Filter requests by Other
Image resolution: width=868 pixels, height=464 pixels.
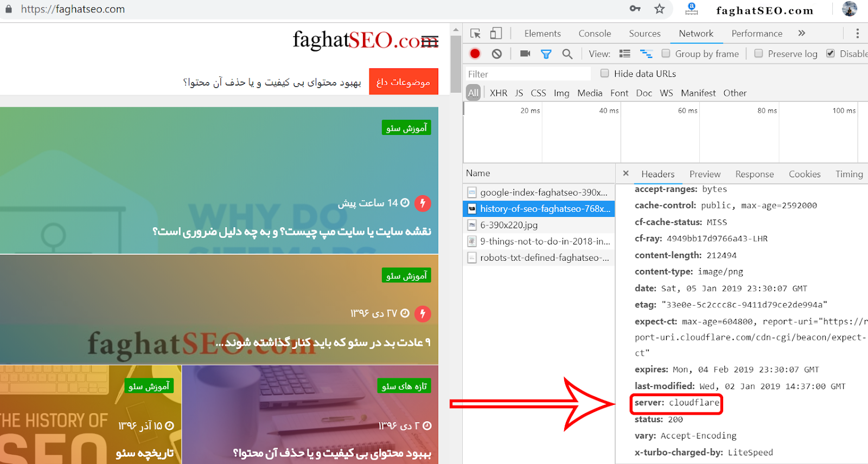pos(735,93)
